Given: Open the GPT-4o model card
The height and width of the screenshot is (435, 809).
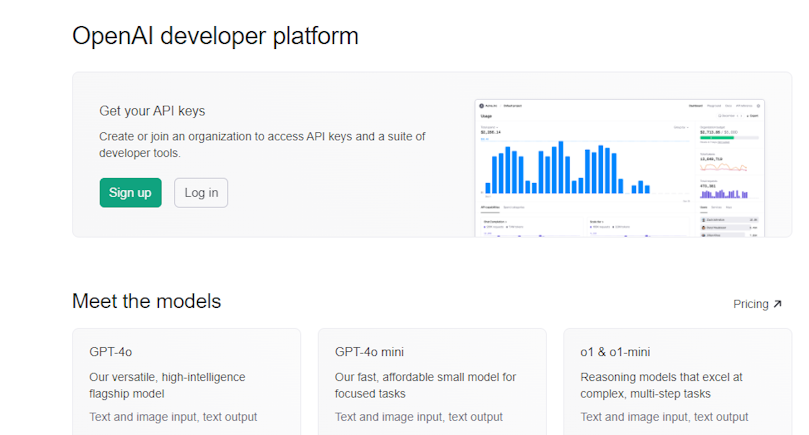Looking at the screenshot, I should pos(186,382).
